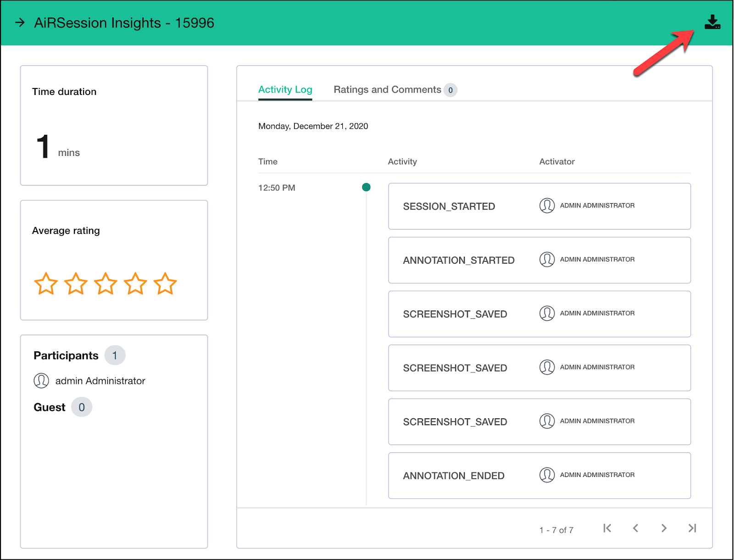
Task: Go to the next page of activity log
Action: (x=664, y=528)
